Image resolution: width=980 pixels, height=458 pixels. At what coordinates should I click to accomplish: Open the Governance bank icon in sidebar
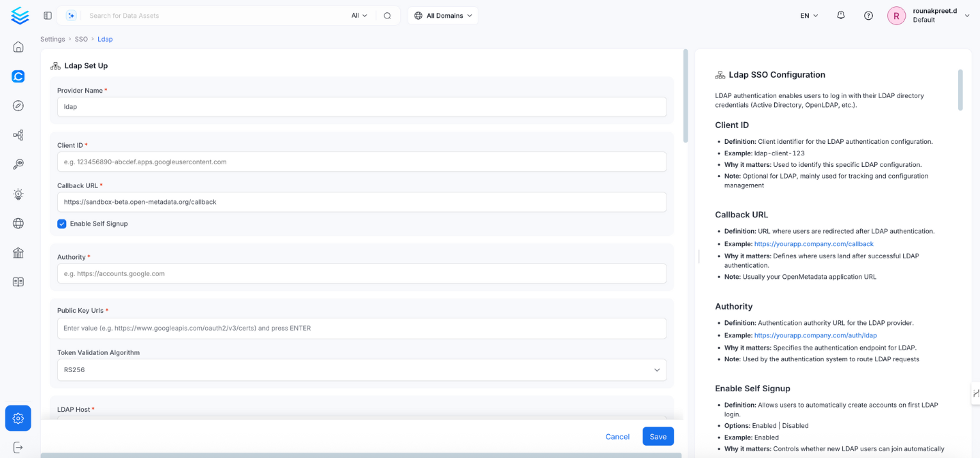click(18, 253)
